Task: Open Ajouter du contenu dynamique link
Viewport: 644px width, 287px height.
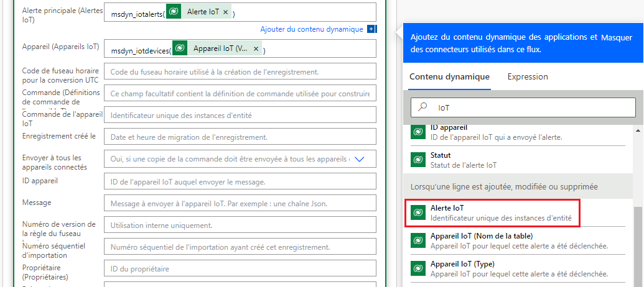Action: [311, 29]
